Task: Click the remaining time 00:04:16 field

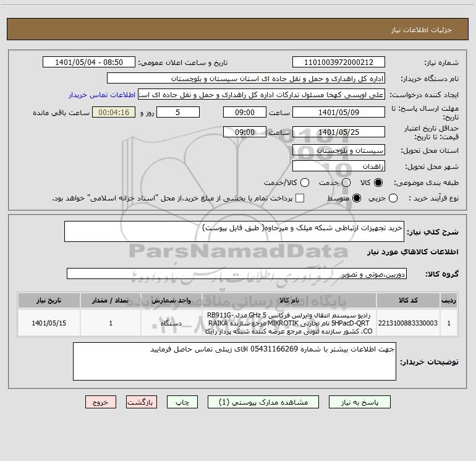Action: click(114, 113)
